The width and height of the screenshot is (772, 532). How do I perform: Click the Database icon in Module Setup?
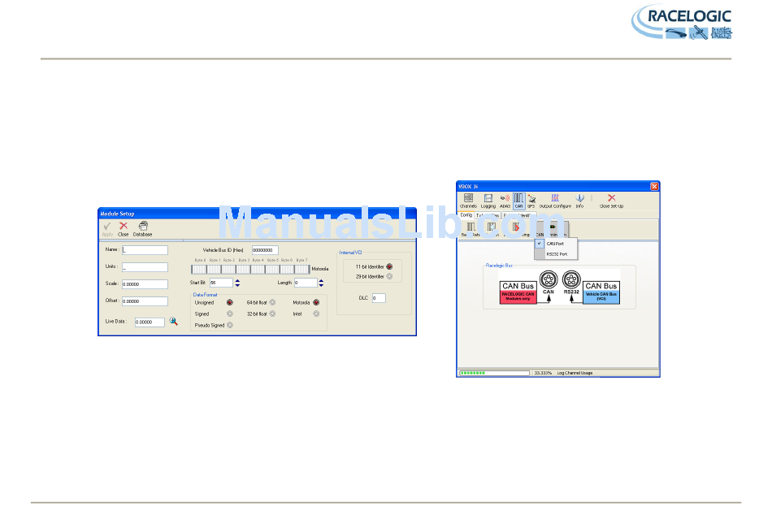coord(142,228)
